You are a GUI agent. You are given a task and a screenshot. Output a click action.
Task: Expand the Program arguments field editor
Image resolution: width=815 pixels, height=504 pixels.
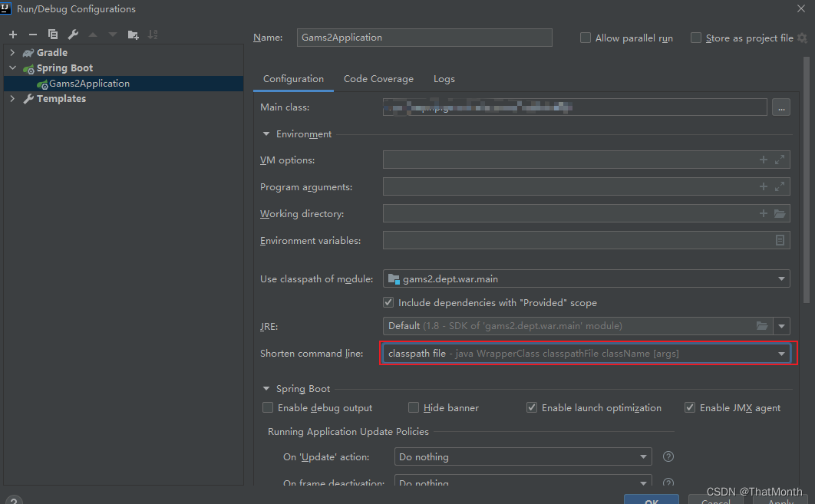(780, 186)
